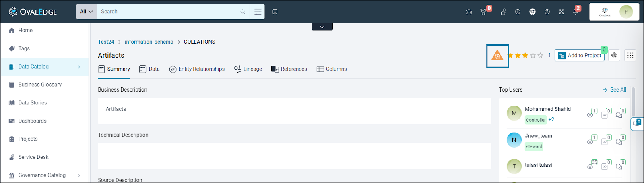Open the access cart icon

[483, 12]
